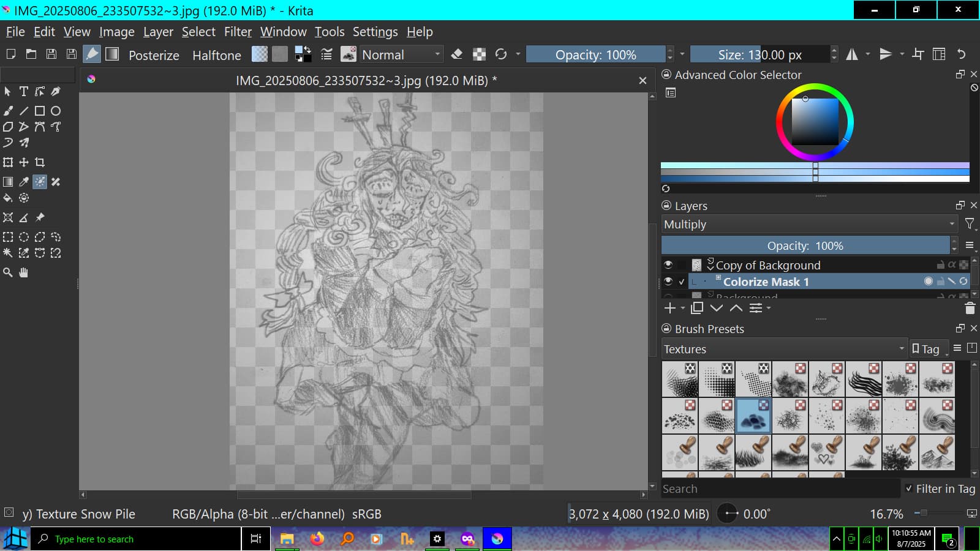Hide the Copy of Background layer
Image resolution: width=980 pixels, height=551 pixels.
coord(668,264)
